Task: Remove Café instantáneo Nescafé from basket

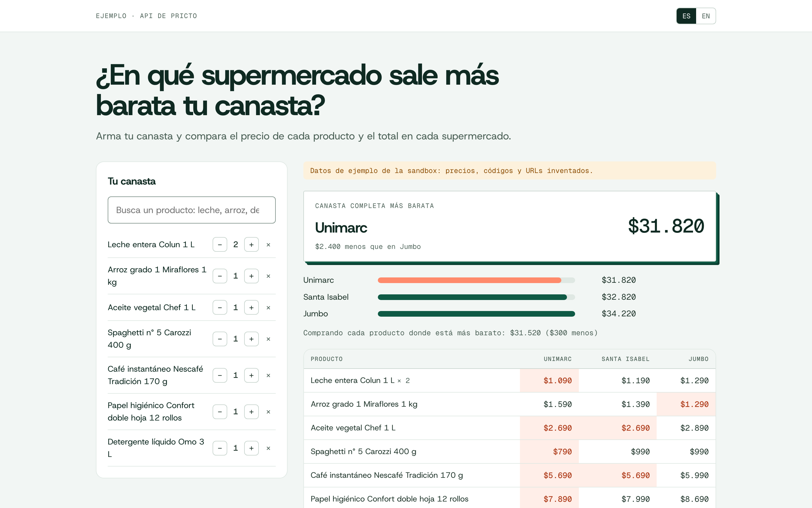Action: click(x=268, y=375)
